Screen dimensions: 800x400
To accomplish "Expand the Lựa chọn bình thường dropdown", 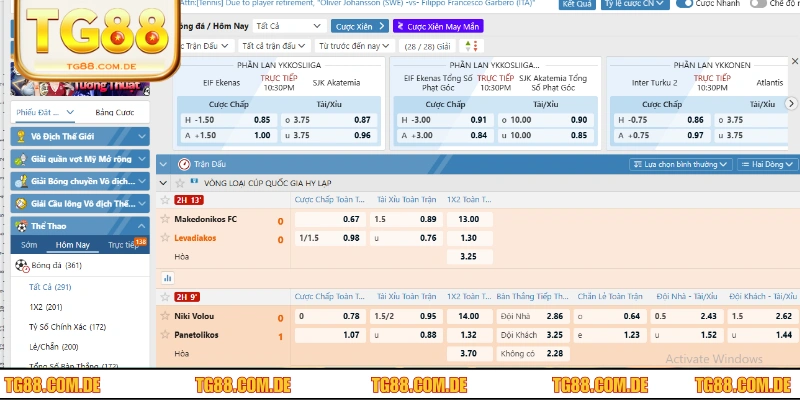I will [682, 164].
